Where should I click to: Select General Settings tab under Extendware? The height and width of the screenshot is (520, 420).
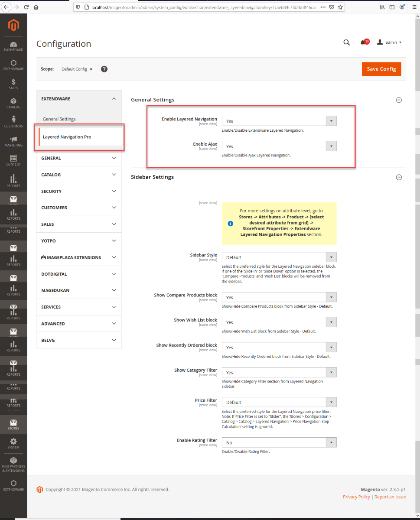pos(59,119)
